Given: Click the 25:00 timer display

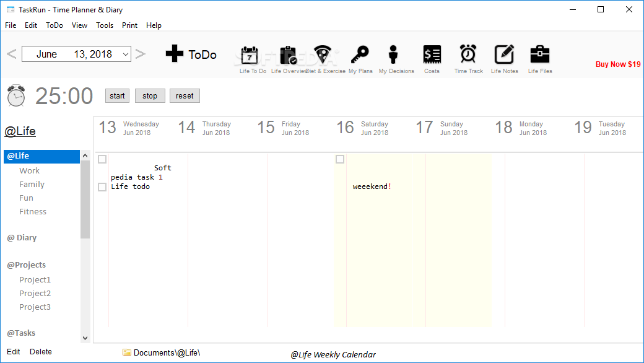Looking at the screenshot, I should pyautogui.click(x=64, y=96).
